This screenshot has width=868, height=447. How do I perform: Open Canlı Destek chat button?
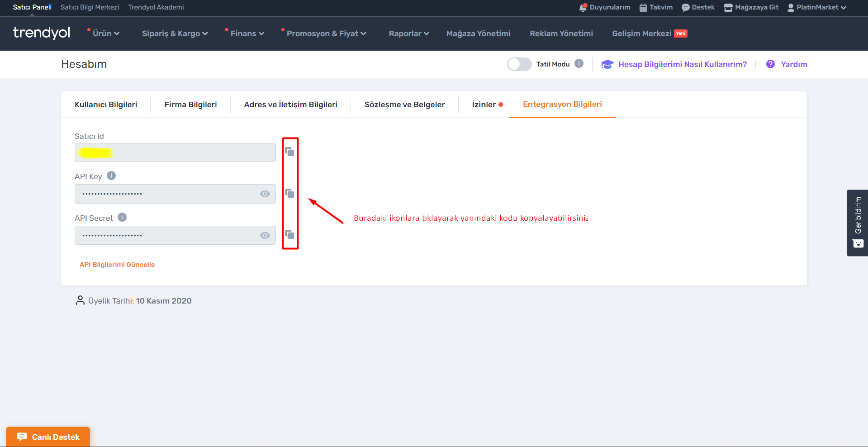click(48, 437)
